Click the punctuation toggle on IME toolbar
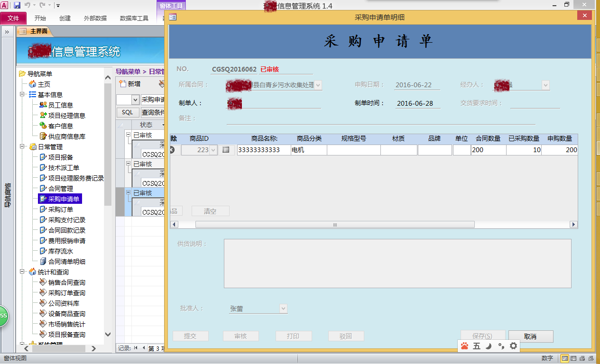This screenshot has height=364, width=600. (x=501, y=346)
